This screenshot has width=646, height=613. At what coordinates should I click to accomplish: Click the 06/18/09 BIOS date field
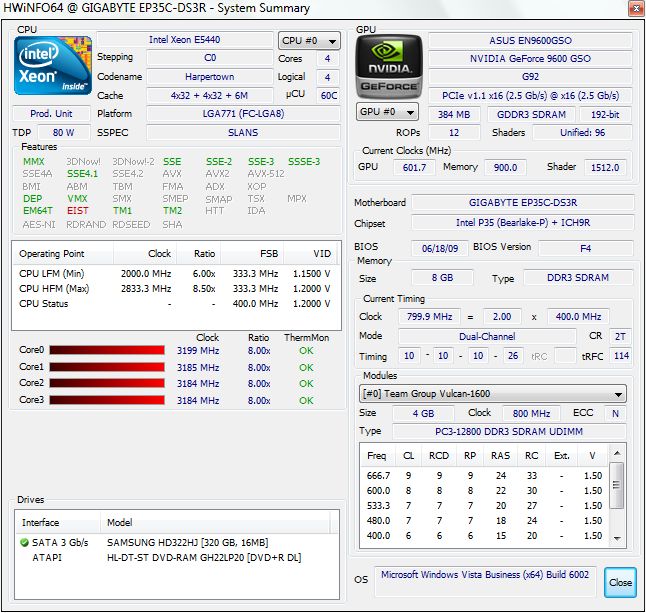click(440, 248)
